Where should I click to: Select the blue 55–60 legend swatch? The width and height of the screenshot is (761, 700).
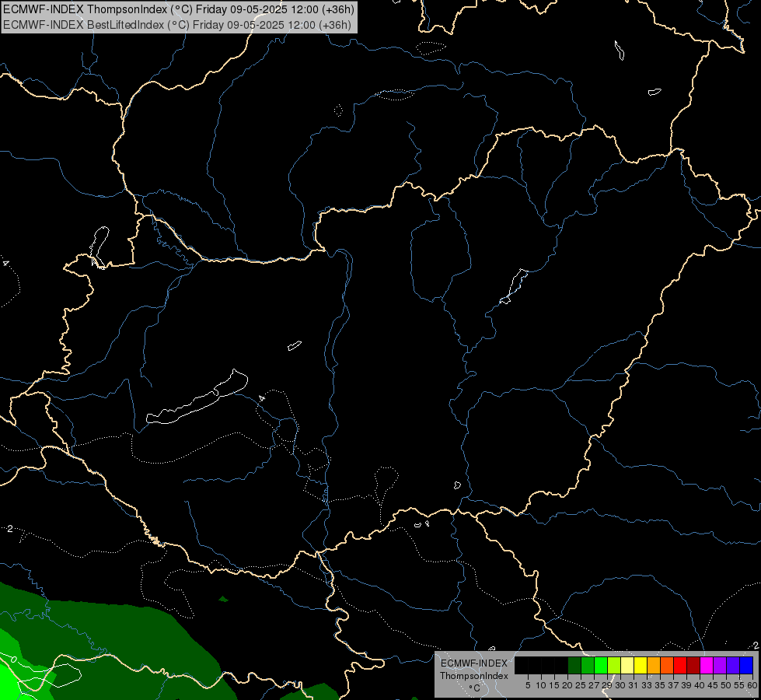[746, 666]
